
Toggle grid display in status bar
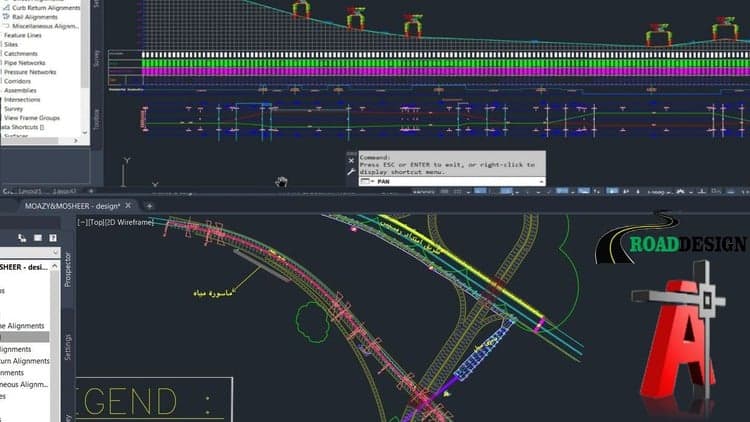445,191
